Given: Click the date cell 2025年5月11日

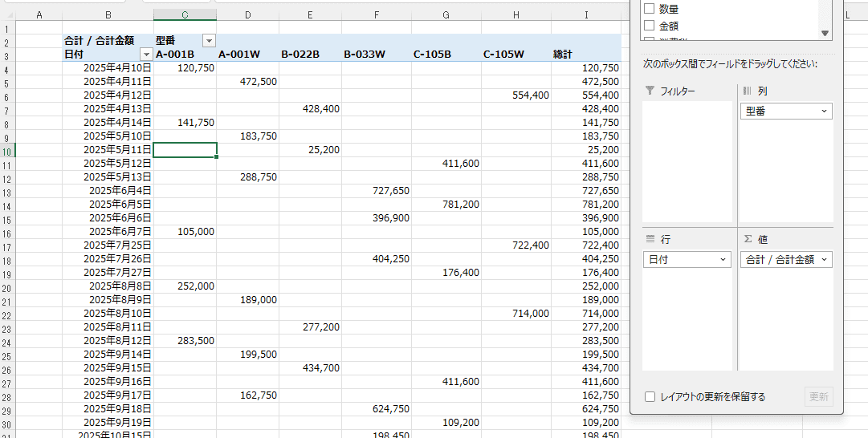Looking at the screenshot, I should 108,150.
